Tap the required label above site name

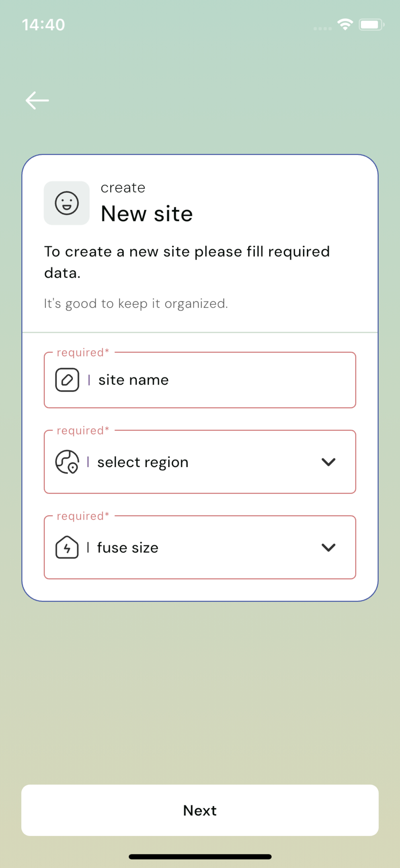click(x=83, y=353)
